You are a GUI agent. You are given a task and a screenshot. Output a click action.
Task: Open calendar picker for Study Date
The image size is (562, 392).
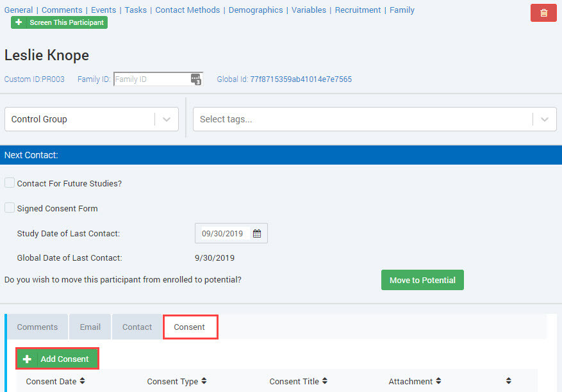click(257, 234)
